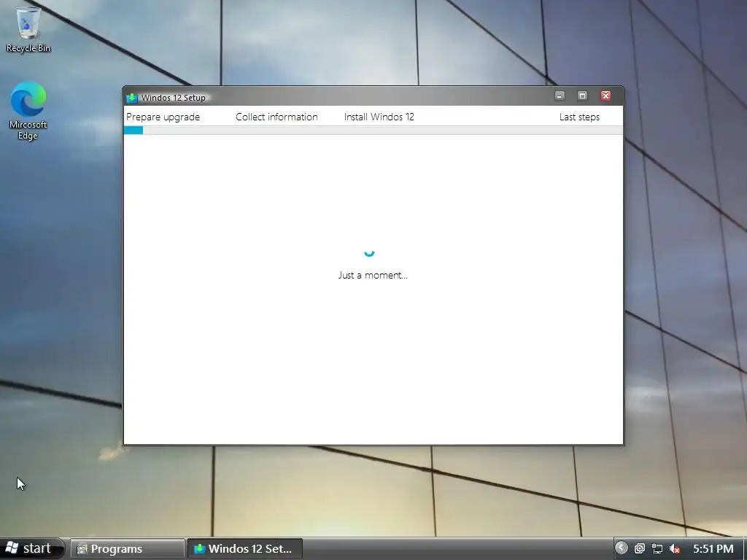Image resolution: width=747 pixels, height=560 pixels.
Task: Select the Last steps label
Action: (x=579, y=117)
